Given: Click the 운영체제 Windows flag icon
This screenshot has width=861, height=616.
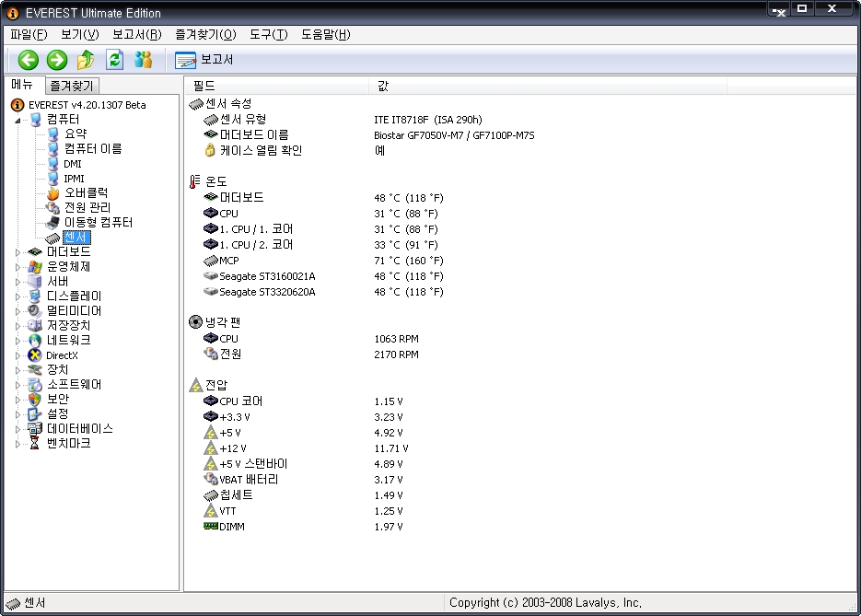Looking at the screenshot, I should coord(35,267).
